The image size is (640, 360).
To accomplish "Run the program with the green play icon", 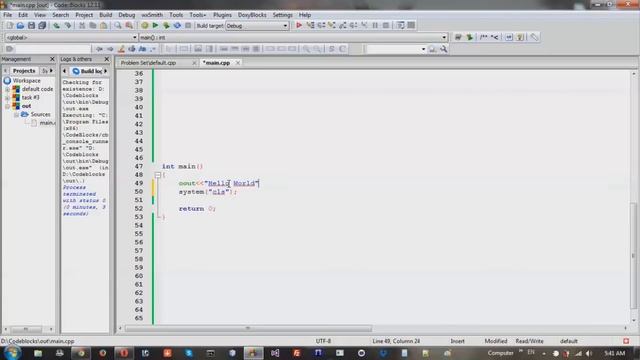I will click(155, 26).
